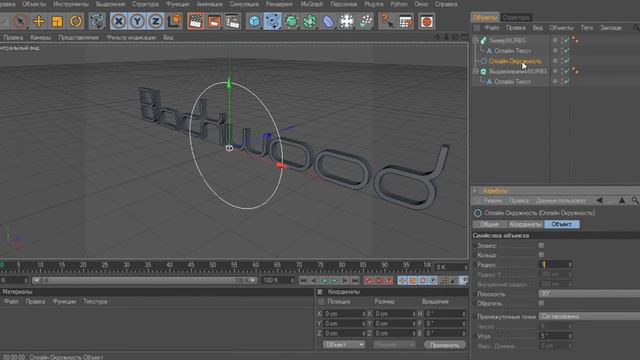640x360 pixels.
Task: Activate the Scale tool in toolbar
Action: tap(57, 21)
